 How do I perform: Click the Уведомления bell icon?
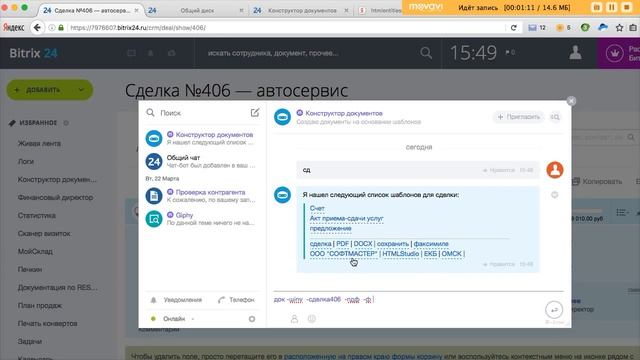[153, 300]
